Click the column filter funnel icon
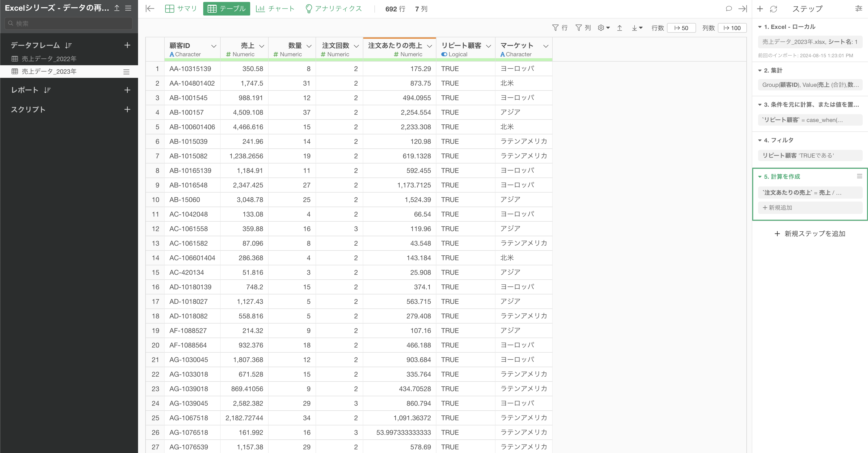Image resolution: width=868 pixels, height=453 pixels. tap(579, 28)
